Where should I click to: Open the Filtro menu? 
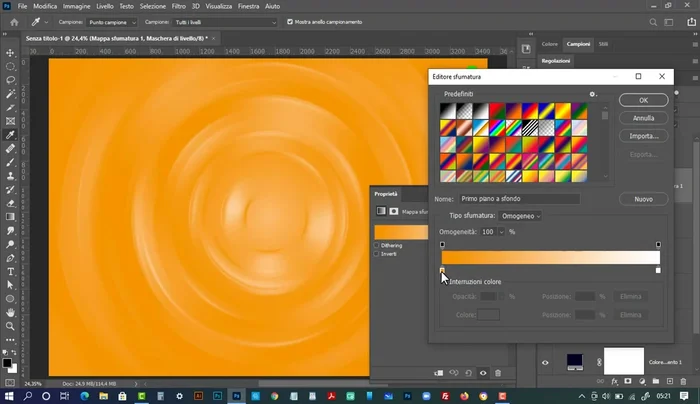[178, 6]
